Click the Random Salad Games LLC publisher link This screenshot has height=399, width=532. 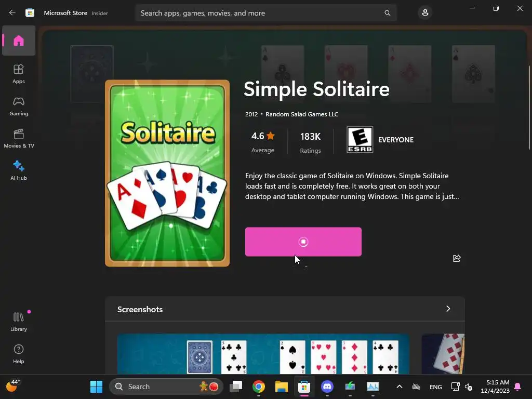[x=302, y=114]
